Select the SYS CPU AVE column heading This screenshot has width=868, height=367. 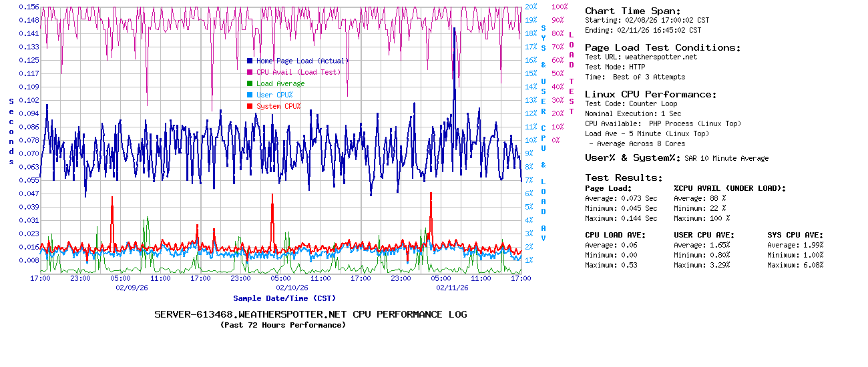(795, 235)
